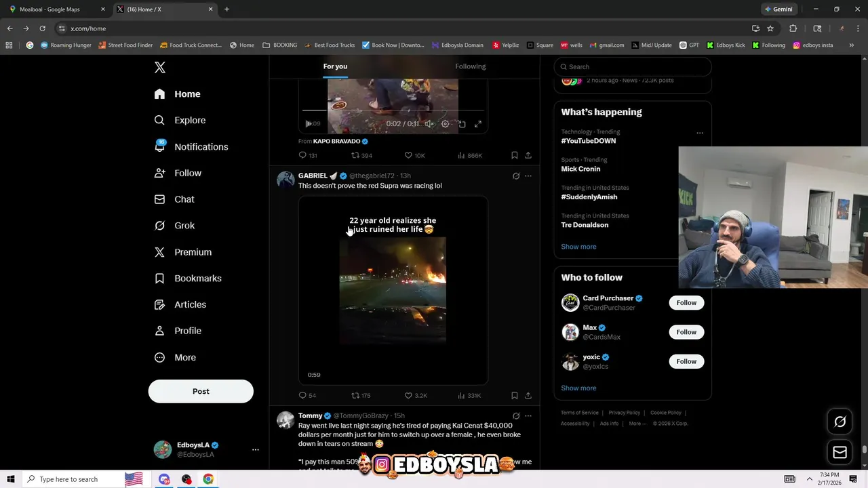Play the Supra crash video thumbnail
The width and height of the screenshot is (868, 488).
393,290
